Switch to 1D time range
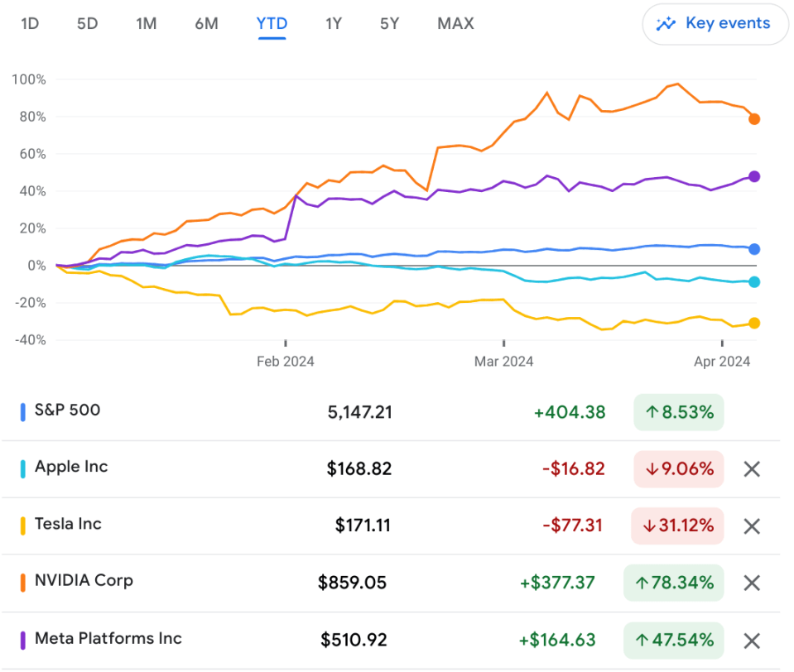The image size is (794, 672). click(x=30, y=24)
